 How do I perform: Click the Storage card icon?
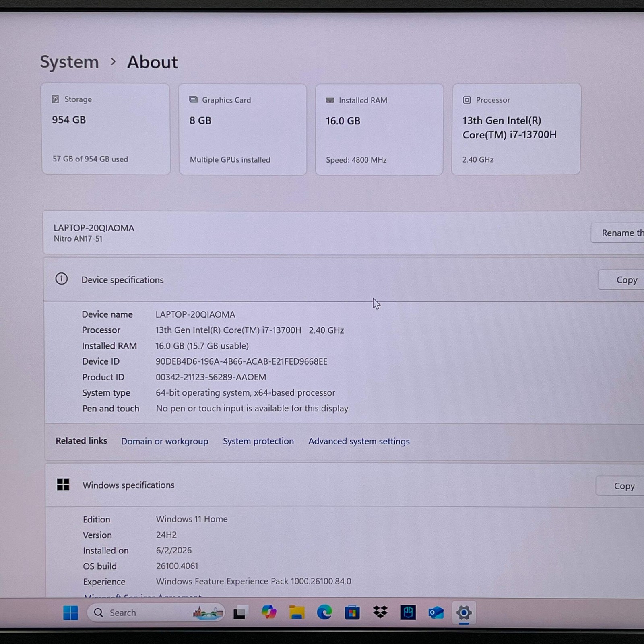tap(56, 99)
